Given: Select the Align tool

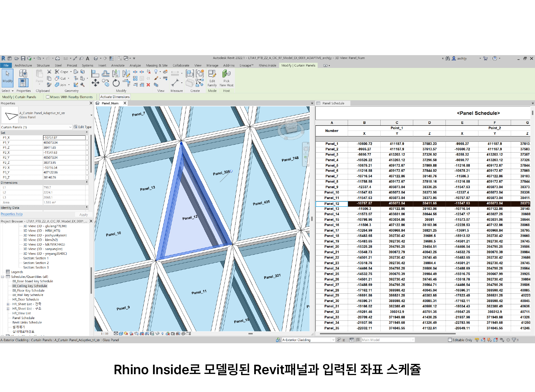Looking at the screenshot, I should 95,73.
